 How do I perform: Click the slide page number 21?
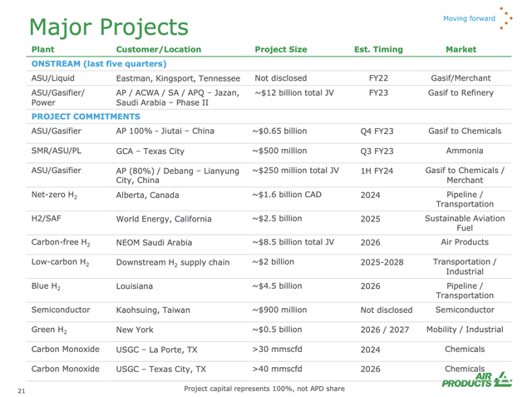[22, 389]
